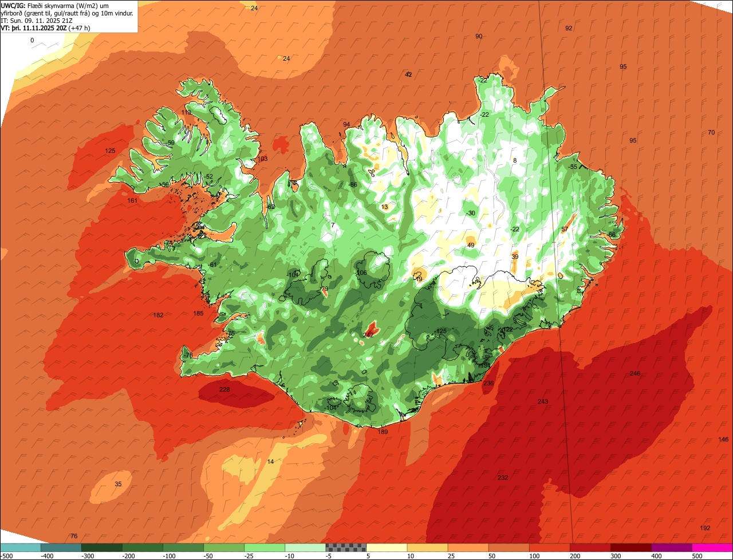Image resolution: width=733 pixels, height=560 pixels.
Task: Click legend label "400"
Action: click(x=656, y=556)
